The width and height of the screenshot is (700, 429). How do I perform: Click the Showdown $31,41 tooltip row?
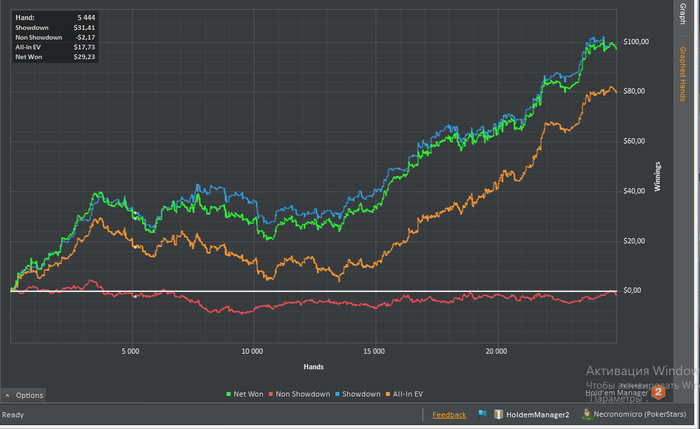pyautogui.click(x=55, y=28)
